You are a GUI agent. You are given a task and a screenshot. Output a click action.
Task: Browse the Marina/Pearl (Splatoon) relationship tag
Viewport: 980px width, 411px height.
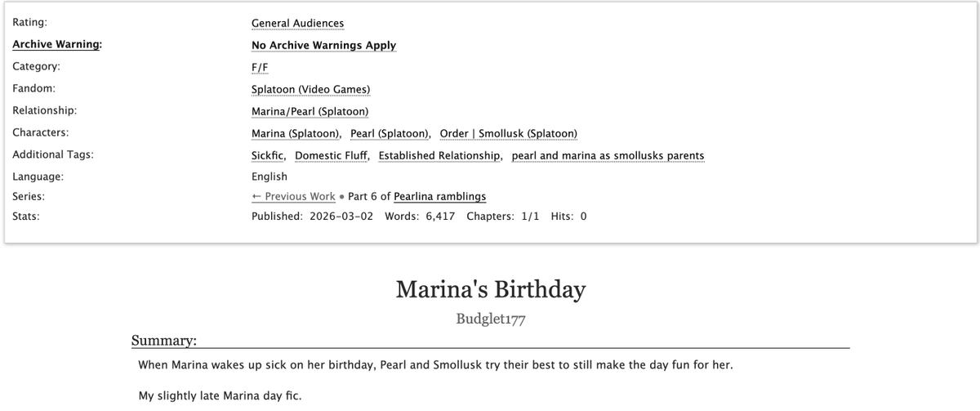pos(310,111)
